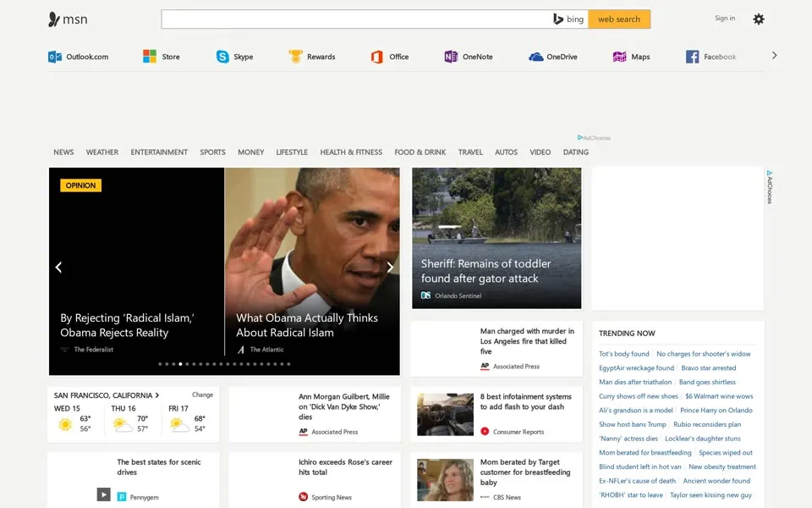Screen dimensions: 812x508
Task: Open trending link Bravo star arrested
Action: click(x=709, y=367)
